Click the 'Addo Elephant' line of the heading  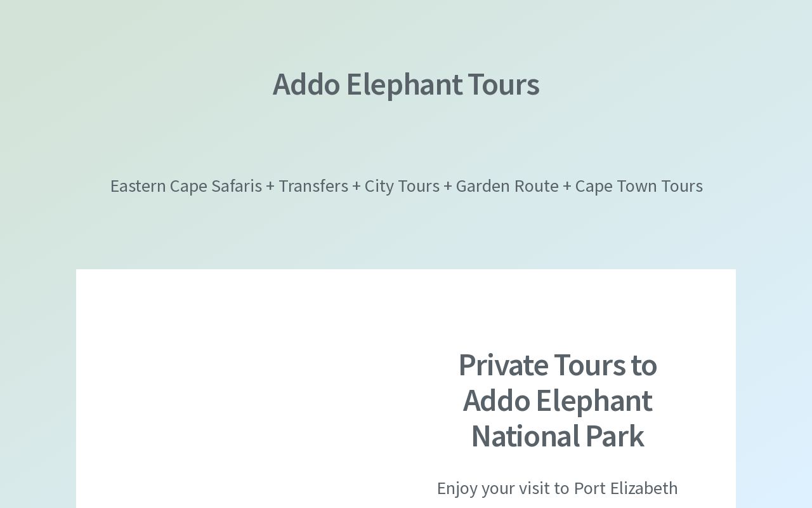coord(558,401)
